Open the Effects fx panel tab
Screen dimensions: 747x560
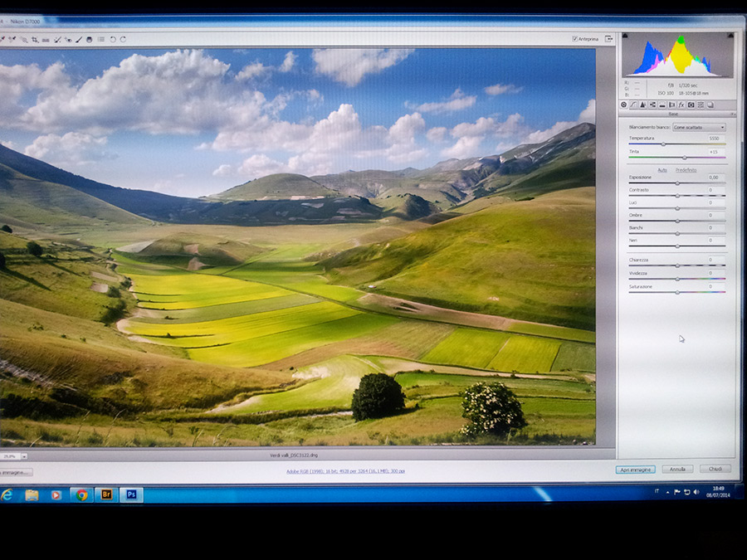pyautogui.click(x=681, y=105)
